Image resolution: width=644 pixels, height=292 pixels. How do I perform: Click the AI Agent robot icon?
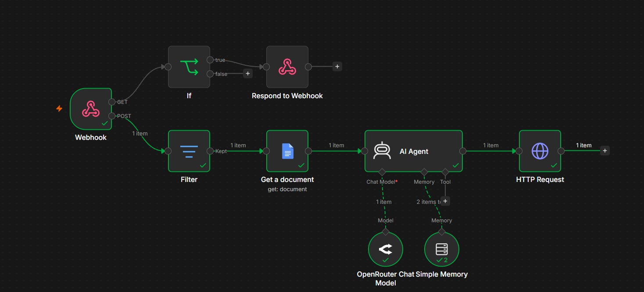point(382,151)
